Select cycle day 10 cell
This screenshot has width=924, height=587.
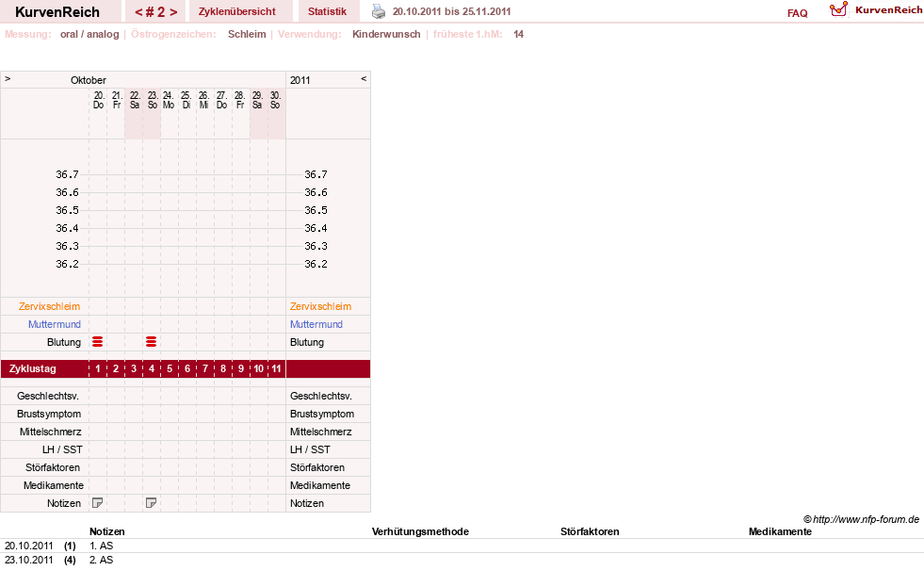pos(259,369)
